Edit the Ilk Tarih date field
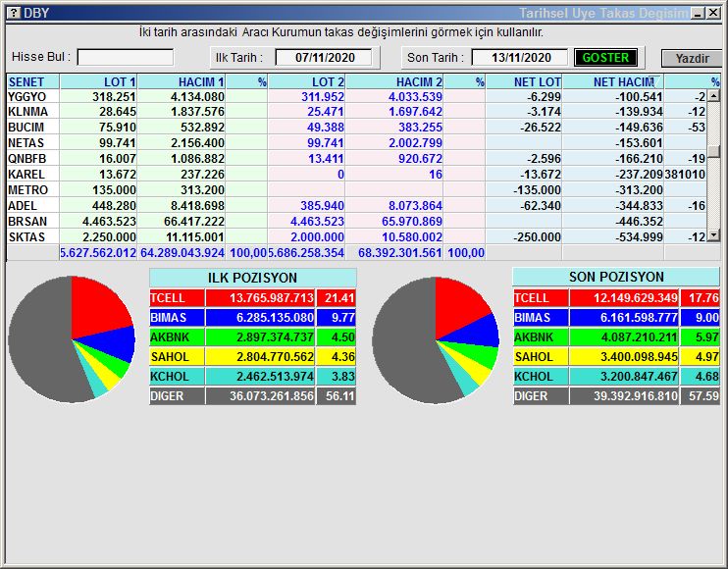Viewport: 728px width, 569px height. 325,58
